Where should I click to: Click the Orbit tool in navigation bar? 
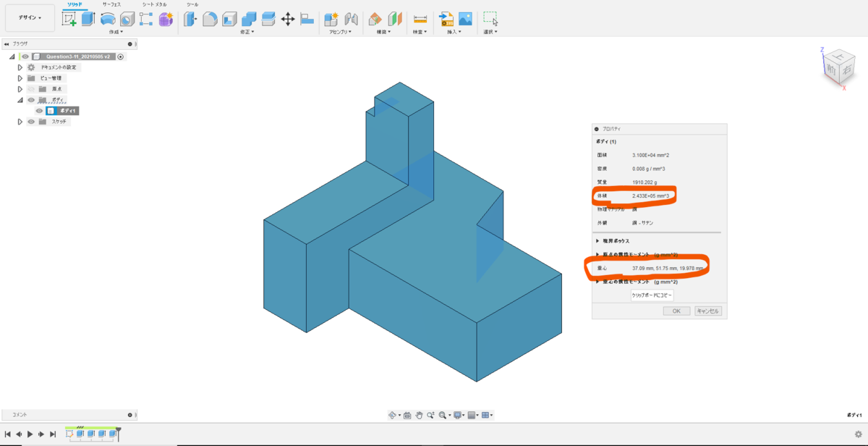[x=393, y=415]
